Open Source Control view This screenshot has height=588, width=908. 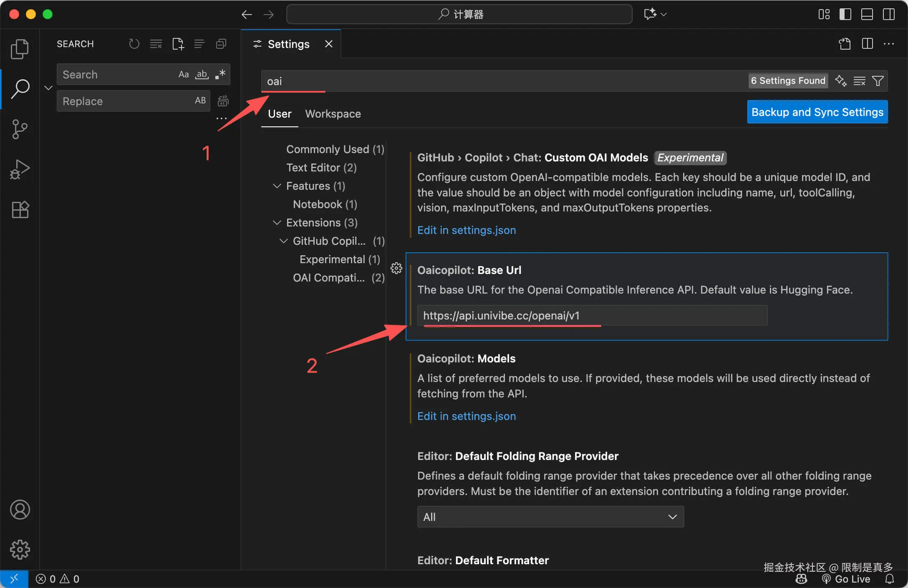click(x=20, y=129)
